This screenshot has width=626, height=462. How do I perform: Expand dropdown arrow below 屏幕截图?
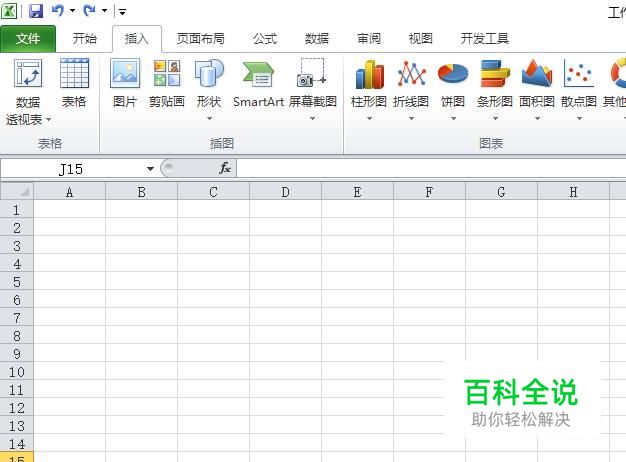tap(313, 119)
